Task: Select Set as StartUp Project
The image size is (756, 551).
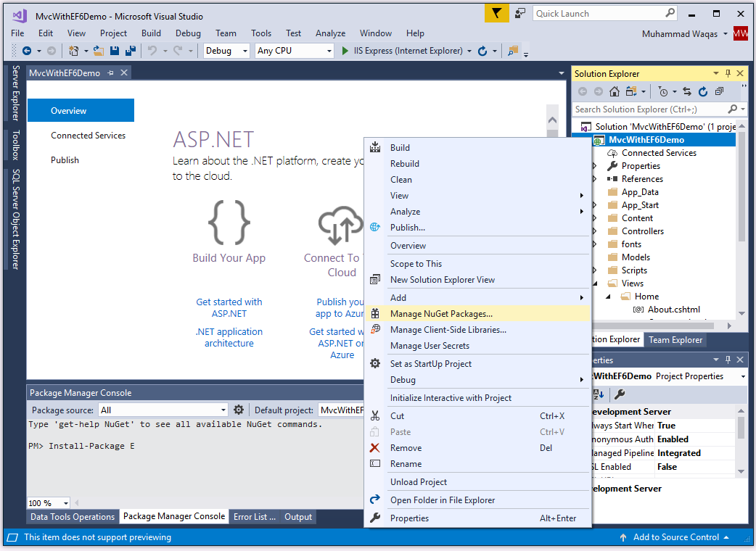Action: tap(478, 364)
